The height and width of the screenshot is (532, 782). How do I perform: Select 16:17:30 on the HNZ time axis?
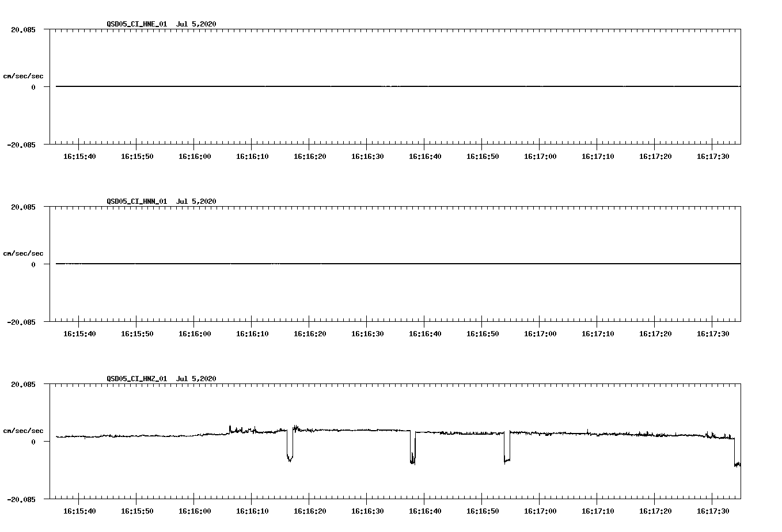(x=713, y=511)
